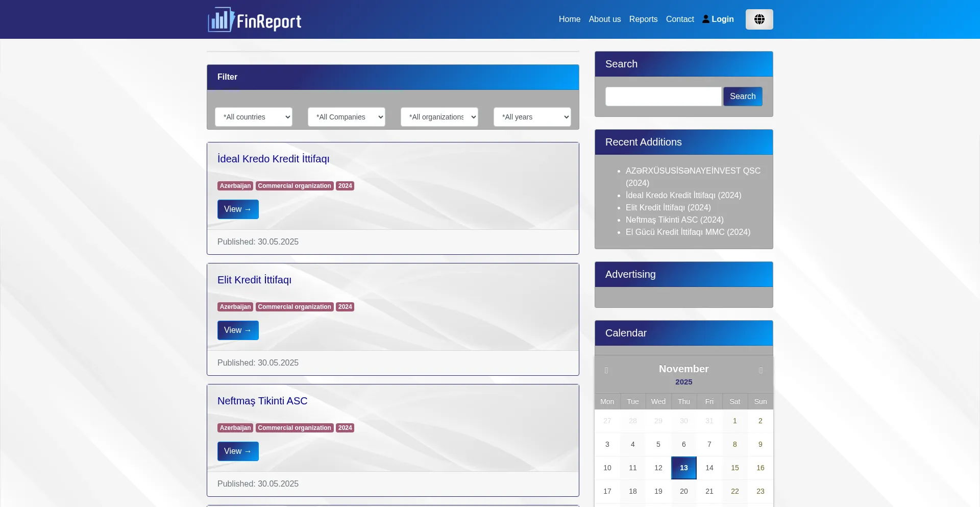The image size is (980, 507).
Task: Open the globe language selector
Action: point(759,19)
